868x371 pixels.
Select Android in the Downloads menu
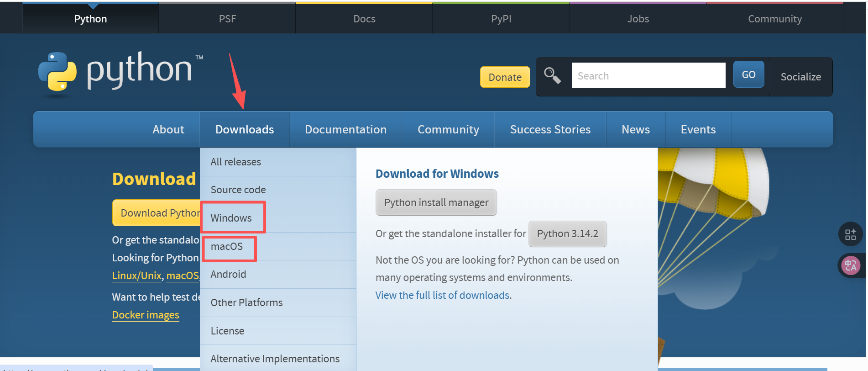[278, 274]
